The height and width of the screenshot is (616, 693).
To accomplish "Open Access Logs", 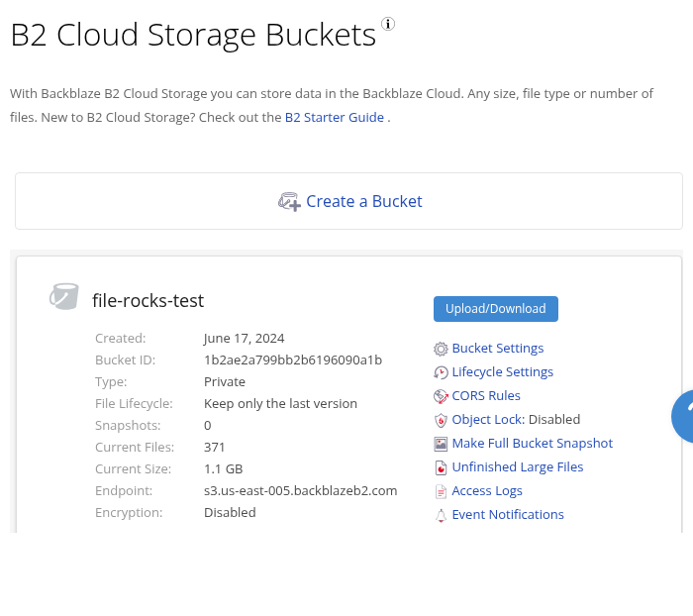I will 487,491.
